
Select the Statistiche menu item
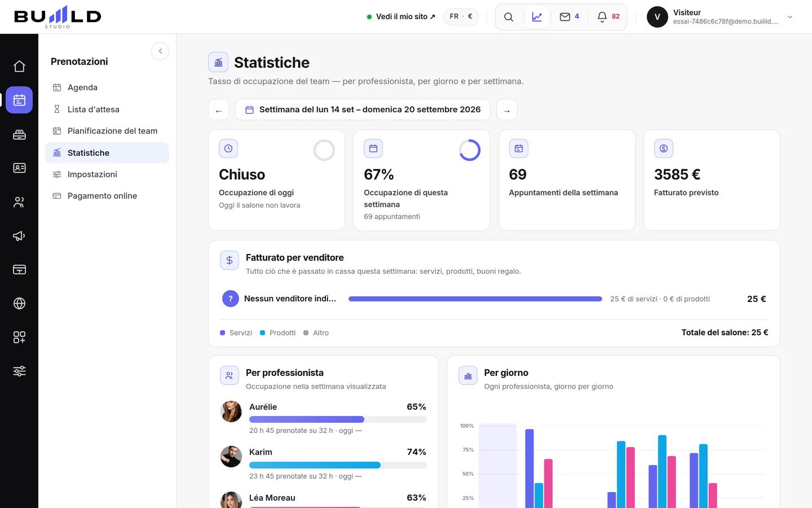click(x=107, y=153)
